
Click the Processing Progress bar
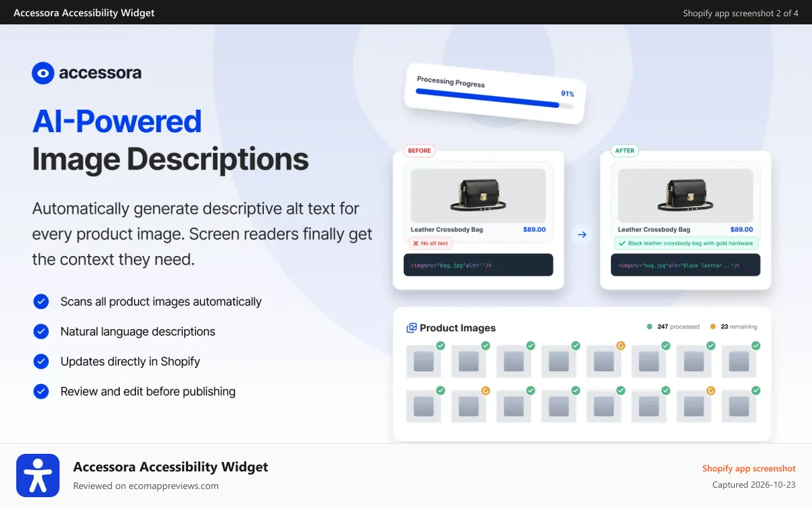(495, 99)
